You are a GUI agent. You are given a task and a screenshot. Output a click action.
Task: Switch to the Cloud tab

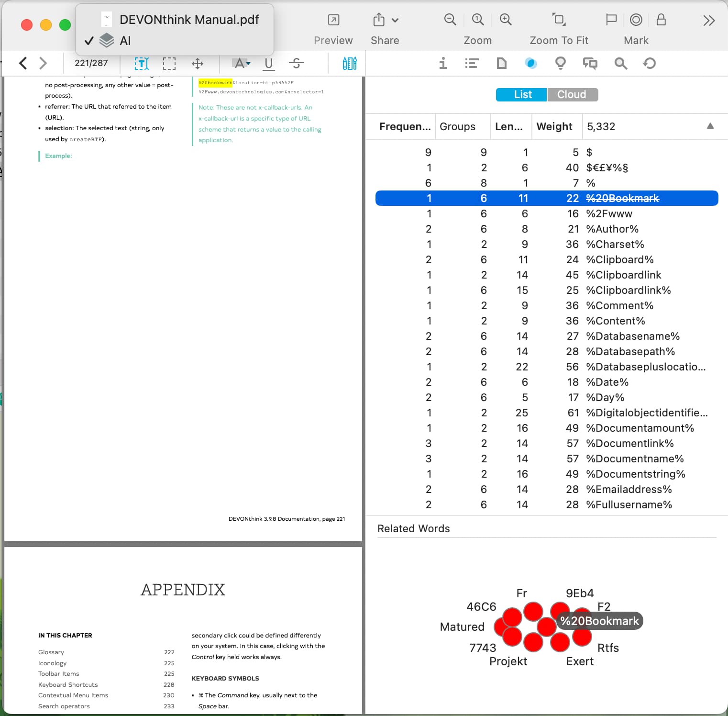click(x=572, y=95)
